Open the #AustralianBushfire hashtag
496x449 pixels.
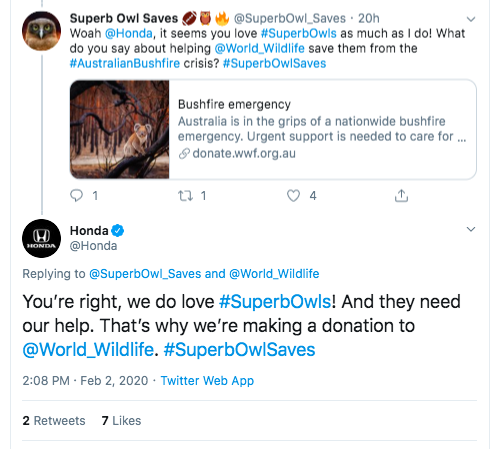point(125,63)
